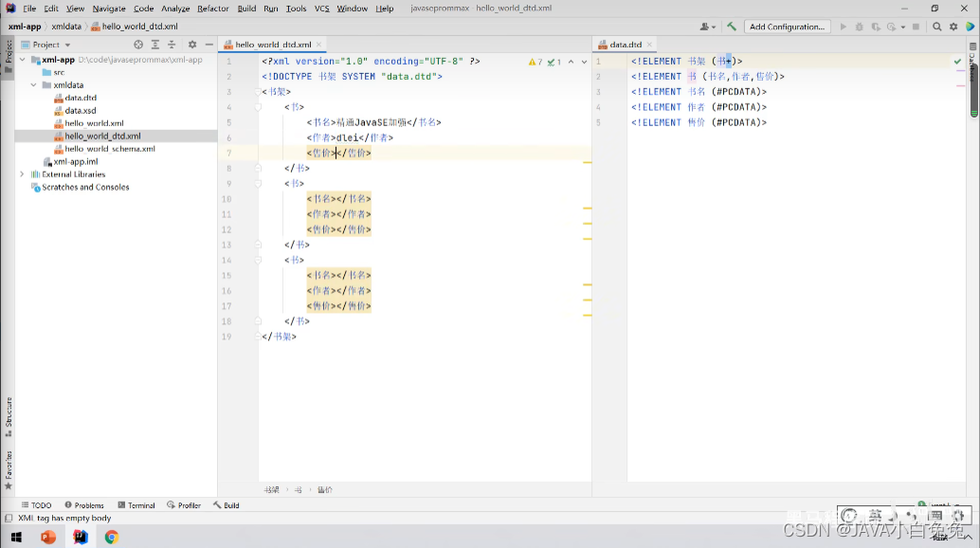Select hello_world.xml in project tree
This screenshot has width=980, height=548.
click(x=94, y=123)
